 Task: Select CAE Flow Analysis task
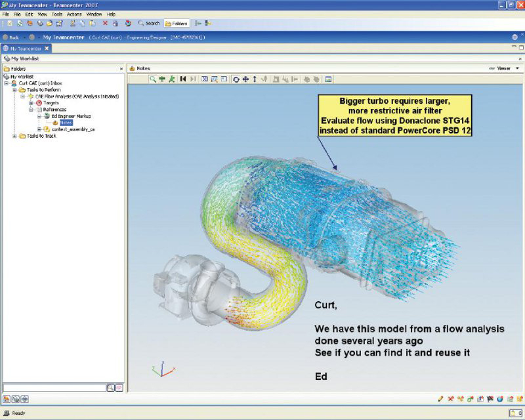[77, 96]
